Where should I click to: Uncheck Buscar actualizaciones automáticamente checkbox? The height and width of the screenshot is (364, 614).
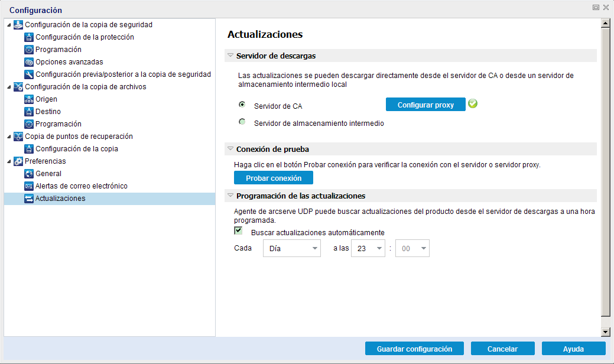(x=239, y=230)
